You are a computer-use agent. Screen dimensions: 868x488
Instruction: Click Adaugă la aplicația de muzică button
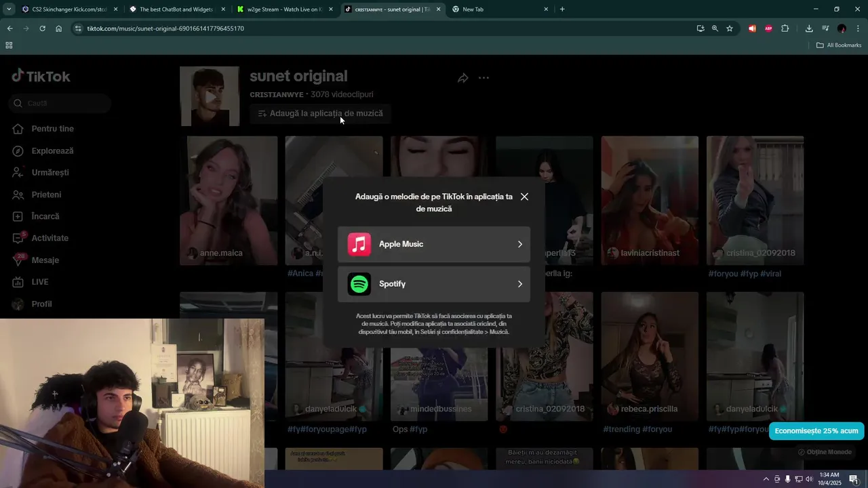click(x=320, y=113)
